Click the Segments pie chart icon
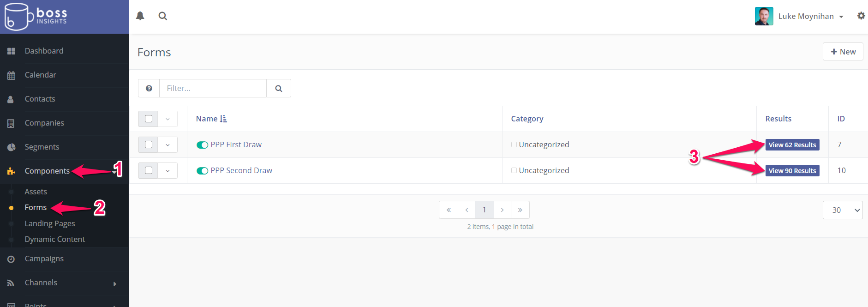The width and height of the screenshot is (868, 307). [x=11, y=147]
